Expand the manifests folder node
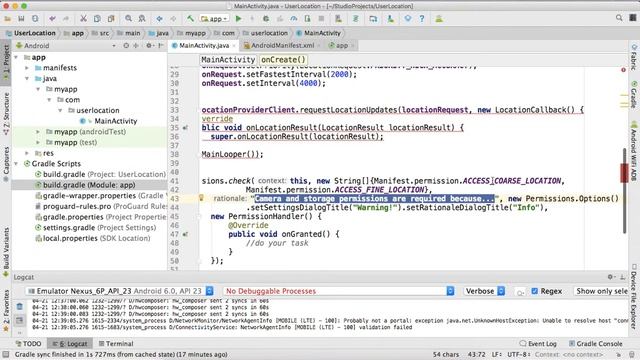The image size is (640, 360). click(x=27, y=68)
